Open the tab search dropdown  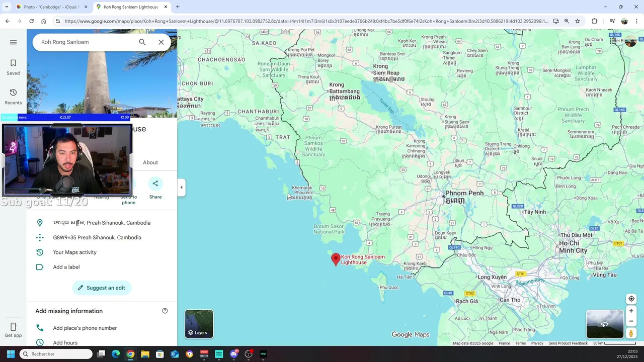click(x=7, y=7)
